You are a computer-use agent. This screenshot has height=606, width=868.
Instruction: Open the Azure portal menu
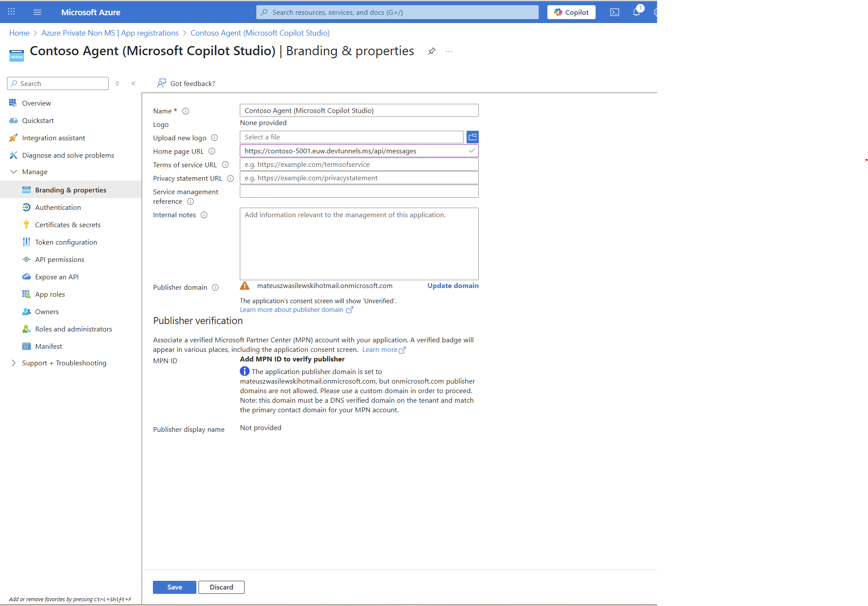[x=37, y=12]
